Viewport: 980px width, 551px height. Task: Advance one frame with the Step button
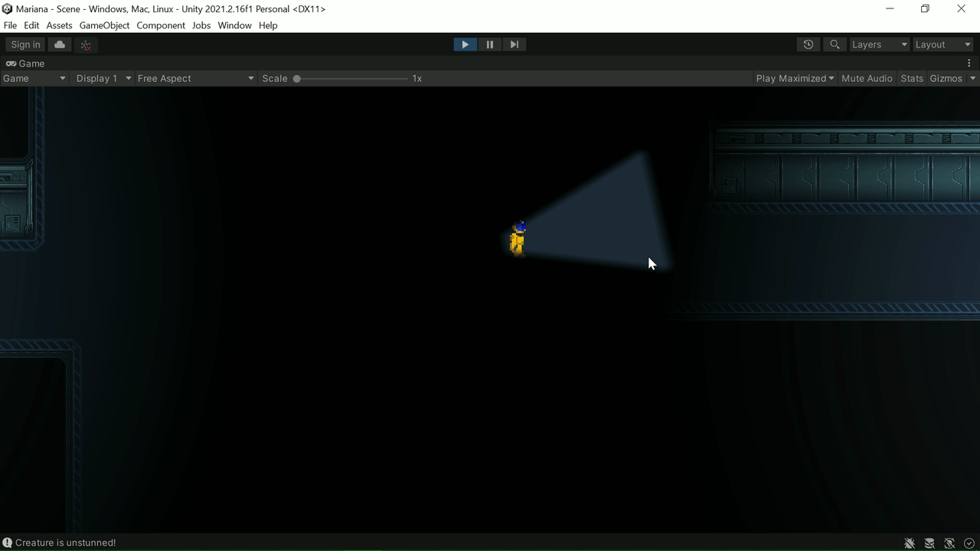pos(514,44)
